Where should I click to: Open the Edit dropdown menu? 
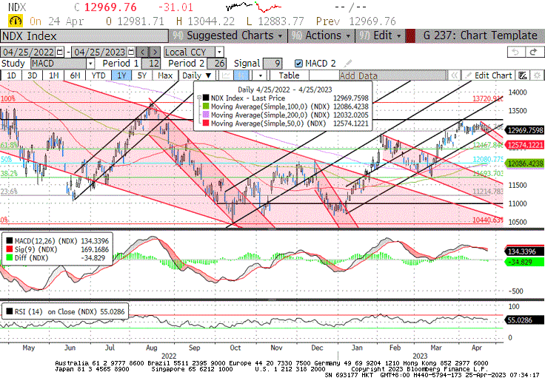pyautogui.click(x=380, y=36)
